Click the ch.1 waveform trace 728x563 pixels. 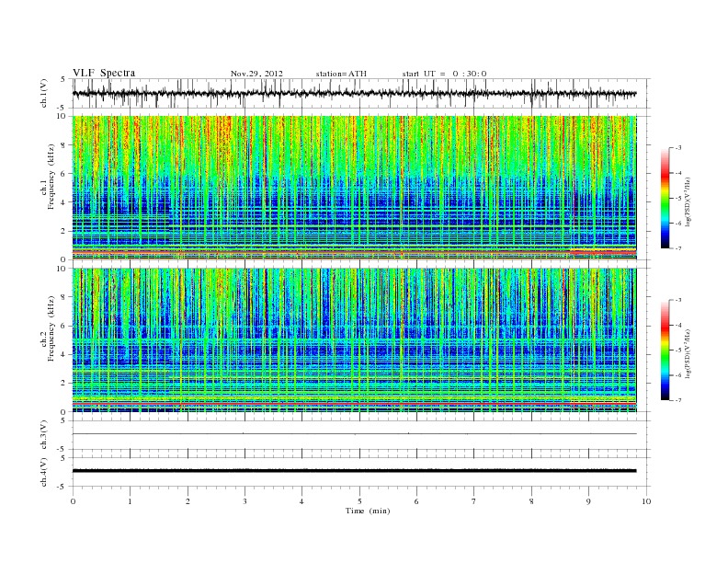355,93
